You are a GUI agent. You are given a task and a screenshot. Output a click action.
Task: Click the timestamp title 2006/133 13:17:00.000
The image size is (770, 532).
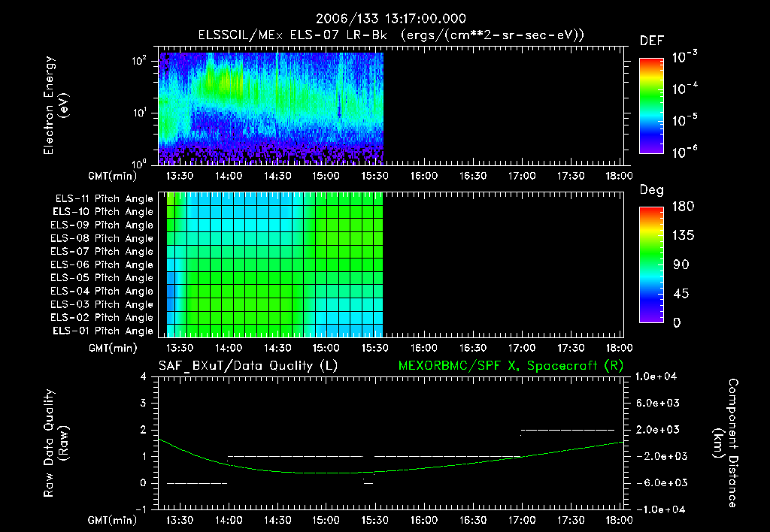click(390, 19)
